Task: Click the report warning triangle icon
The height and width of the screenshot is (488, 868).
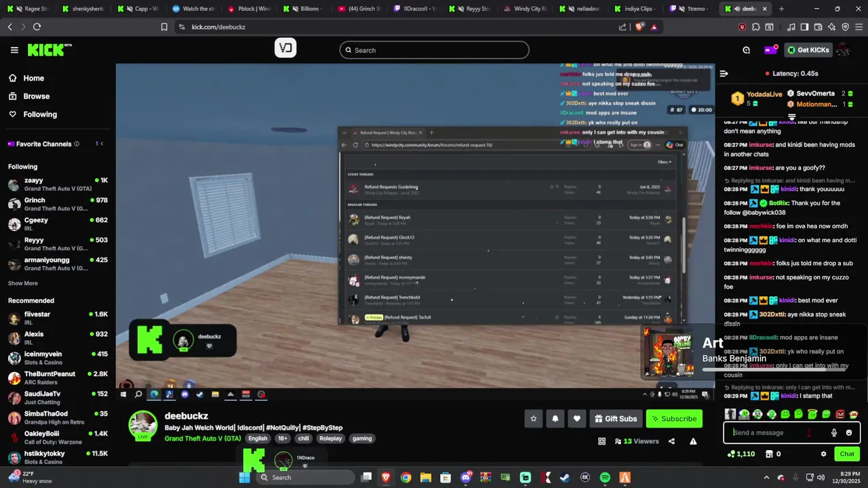Action: pyautogui.click(x=693, y=441)
